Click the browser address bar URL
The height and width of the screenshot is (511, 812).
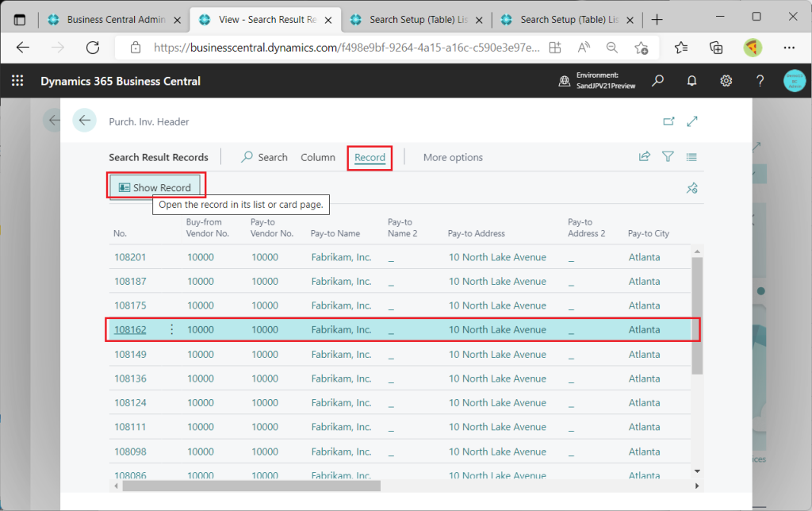tap(347, 48)
